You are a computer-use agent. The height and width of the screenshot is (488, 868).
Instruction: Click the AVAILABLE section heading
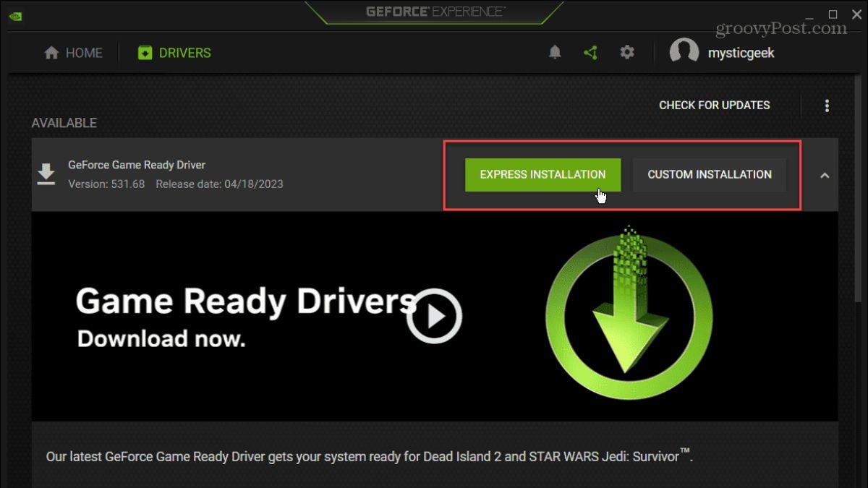64,124
